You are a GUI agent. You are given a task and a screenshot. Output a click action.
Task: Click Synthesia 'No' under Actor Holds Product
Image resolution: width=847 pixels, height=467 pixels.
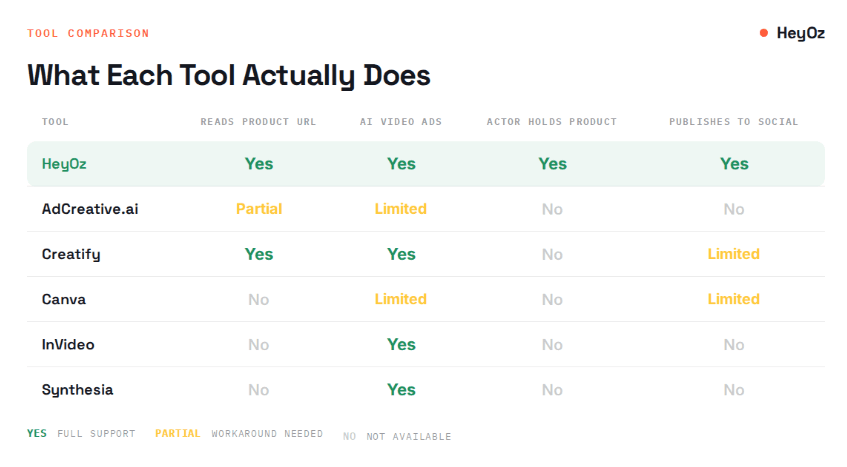552,390
